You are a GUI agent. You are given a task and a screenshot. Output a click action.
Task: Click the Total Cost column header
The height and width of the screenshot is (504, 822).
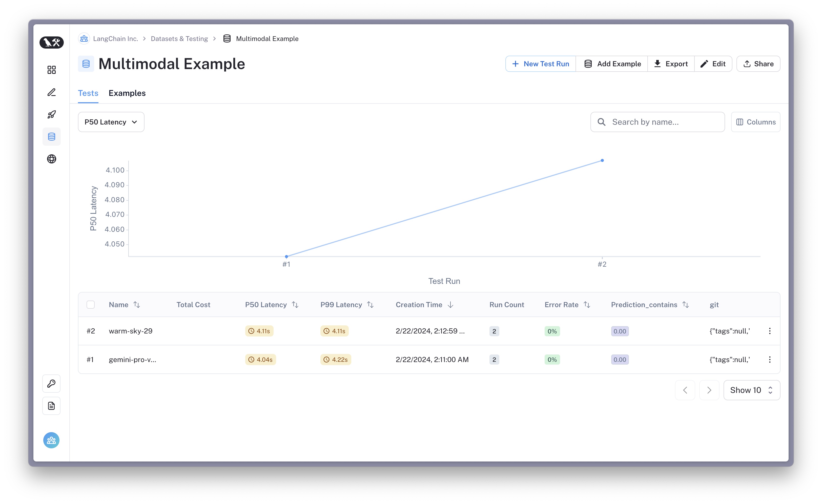193,305
